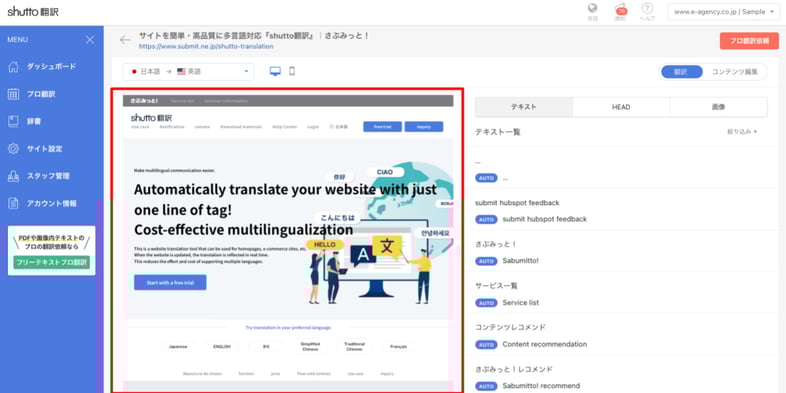
Task: Select the source text 'サービス一覧'
Action: (496, 286)
